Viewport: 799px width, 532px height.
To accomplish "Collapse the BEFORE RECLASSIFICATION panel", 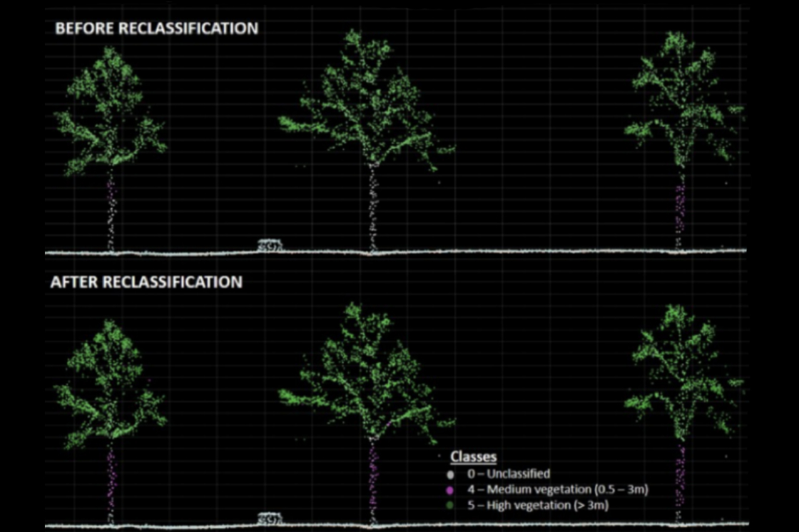I will point(157,28).
